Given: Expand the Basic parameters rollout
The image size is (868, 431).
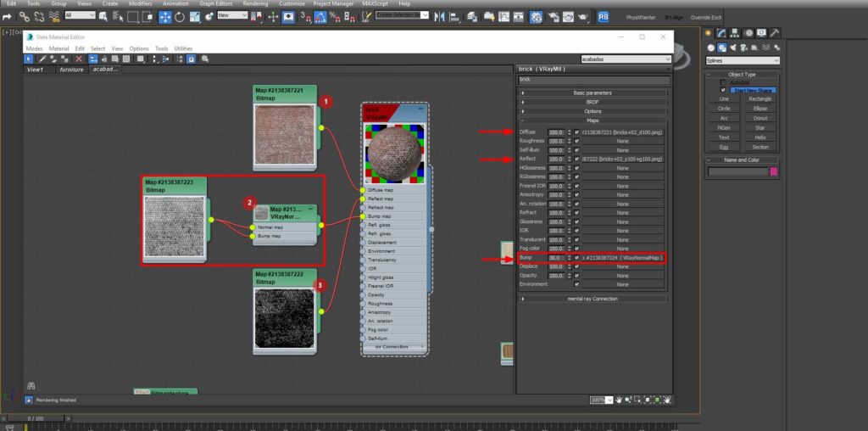Looking at the screenshot, I should coord(593,93).
